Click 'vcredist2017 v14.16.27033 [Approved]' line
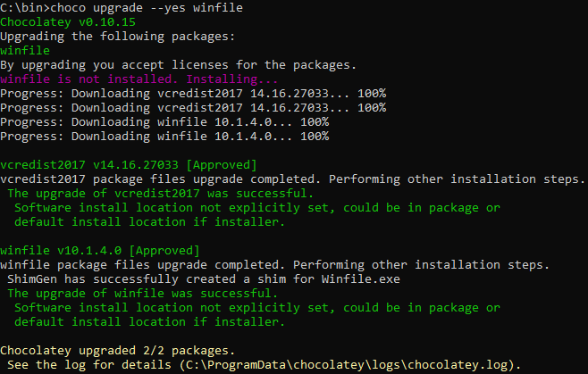The height and width of the screenshot is (374, 588). tap(129, 165)
